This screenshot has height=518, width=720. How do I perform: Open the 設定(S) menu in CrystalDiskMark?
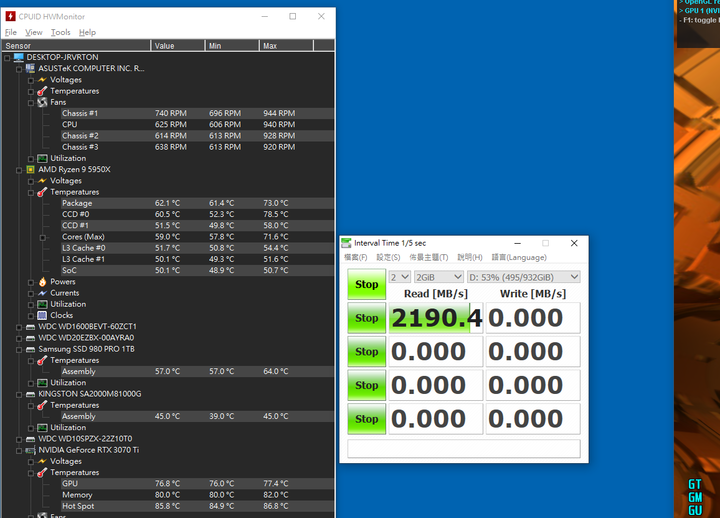(388, 257)
